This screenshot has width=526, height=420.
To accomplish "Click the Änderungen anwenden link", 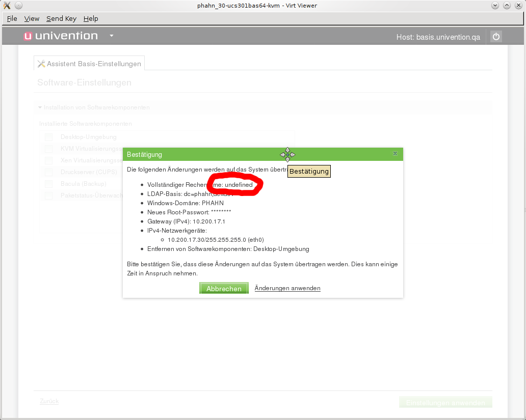I will click(287, 288).
